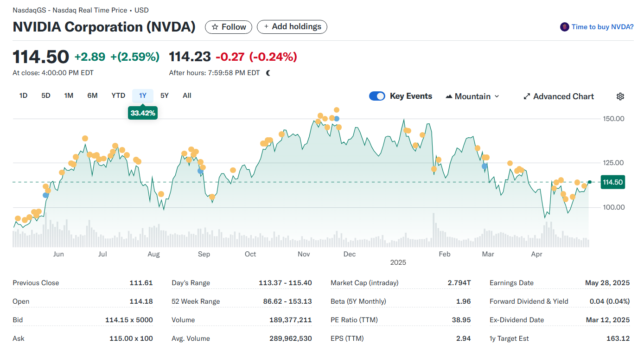
Task: Click the Market Cap value 2.794T
Action: [459, 283]
